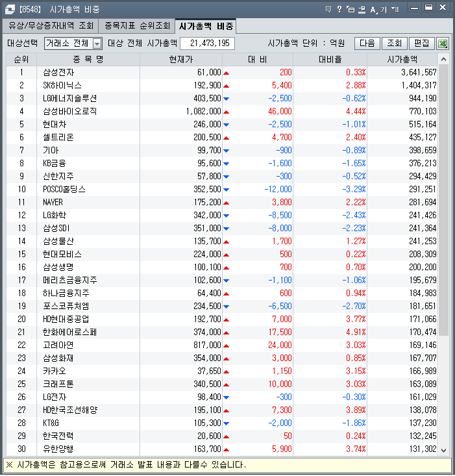Image resolution: width=455 pixels, height=476 pixels.
Task: Select 크래프톤 in the list
Action: pos(58,384)
